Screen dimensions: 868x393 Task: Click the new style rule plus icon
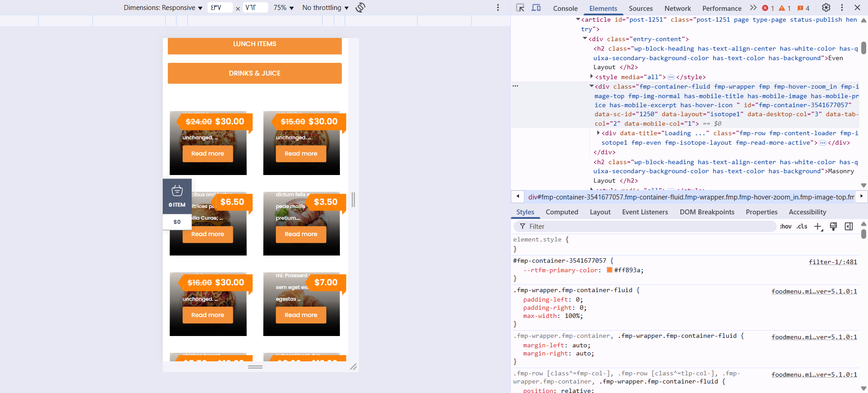[x=818, y=227]
